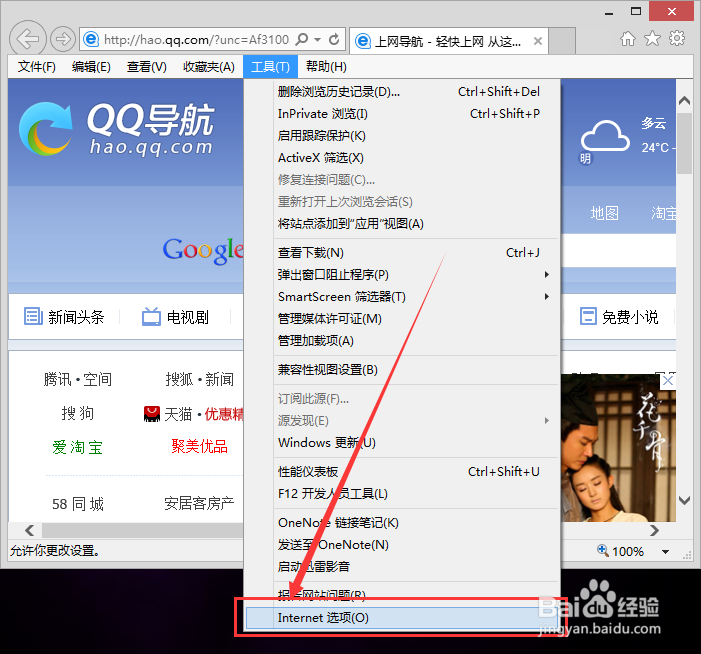Viewport: 701px width, 654px height.
Task: Click the search magnifier in address bar
Action: point(303,39)
